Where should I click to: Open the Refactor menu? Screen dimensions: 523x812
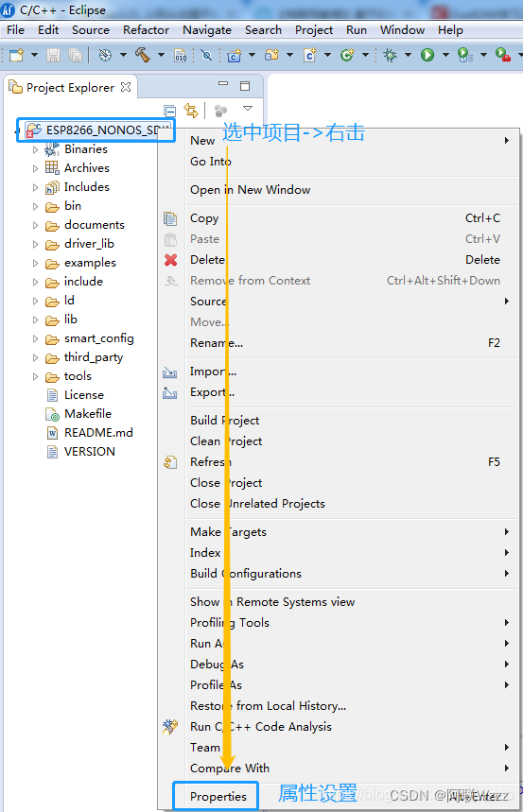[x=146, y=30]
